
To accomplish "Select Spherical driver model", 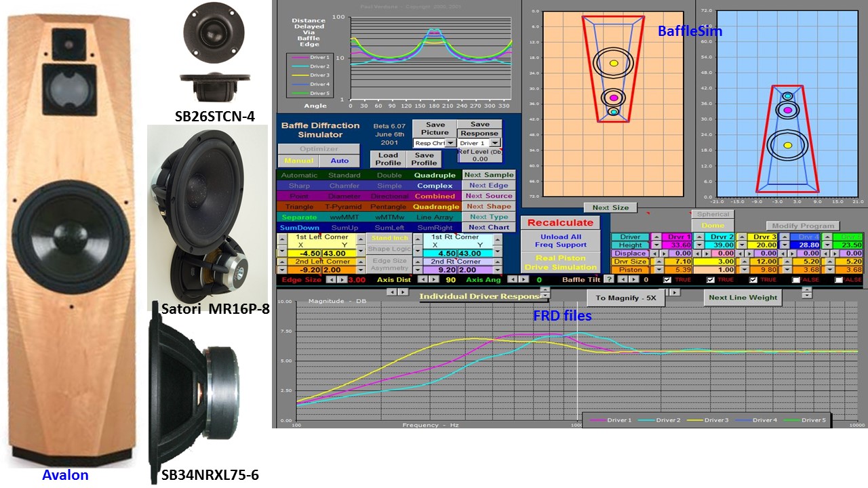I will 713,214.
